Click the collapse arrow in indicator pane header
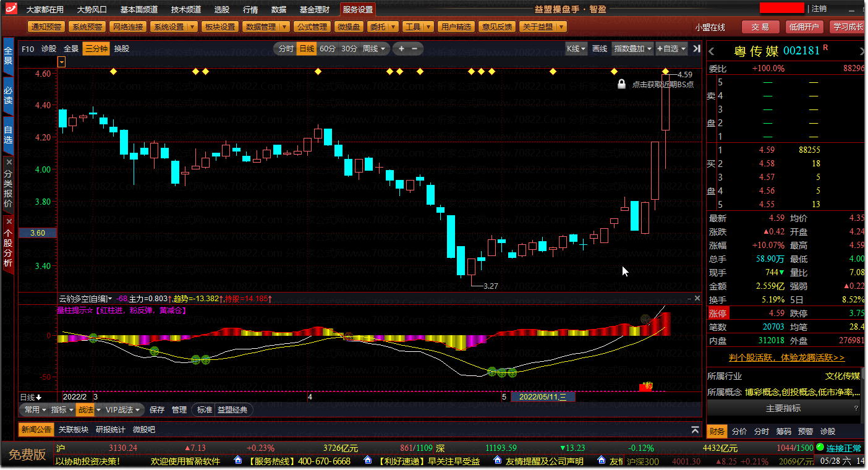Image resolution: width=868 pixels, height=470 pixels. [689, 299]
